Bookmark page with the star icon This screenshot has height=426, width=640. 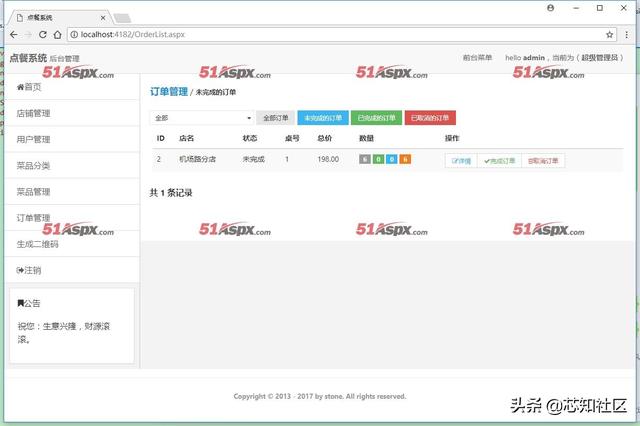point(609,35)
